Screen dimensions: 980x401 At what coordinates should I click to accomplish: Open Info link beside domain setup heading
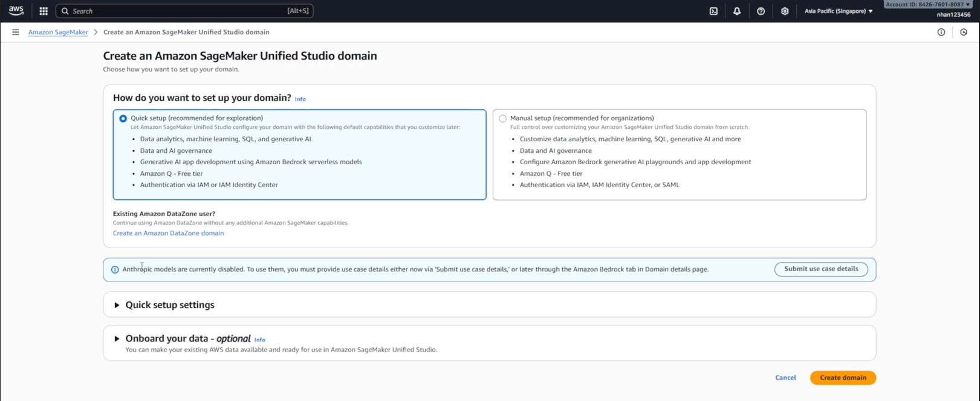(300, 99)
